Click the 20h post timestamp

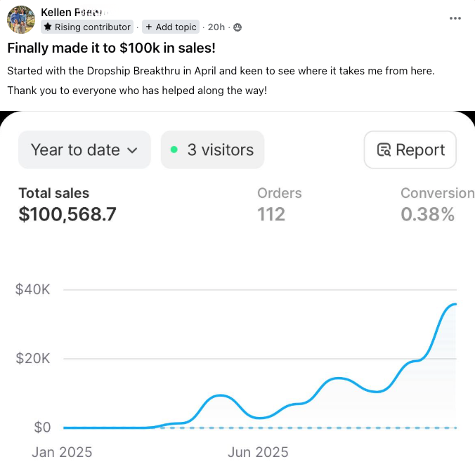(x=216, y=27)
